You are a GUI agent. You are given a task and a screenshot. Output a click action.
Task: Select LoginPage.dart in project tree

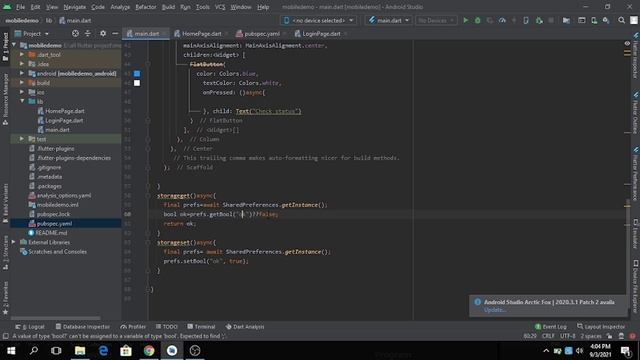[x=60, y=120]
